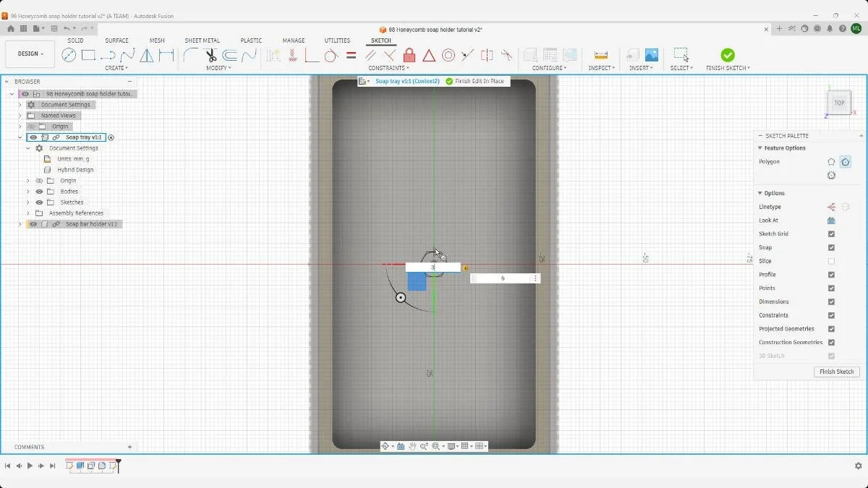Switch to the PLASTIC tab

(x=251, y=40)
